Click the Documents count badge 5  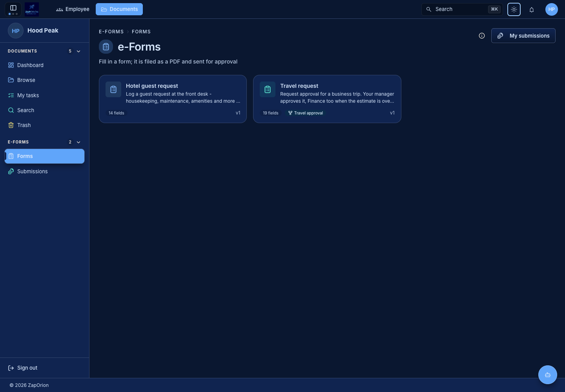tap(70, 51)
